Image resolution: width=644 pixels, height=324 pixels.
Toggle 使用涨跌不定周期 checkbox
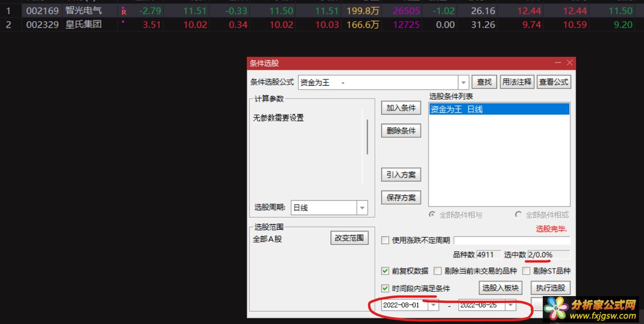(x=385, y=240)
